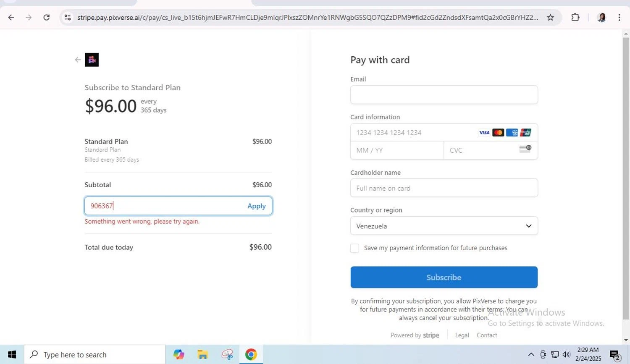Click the browser address bar URL
This screenshot has width=630, height=364.
click(307, 17)
